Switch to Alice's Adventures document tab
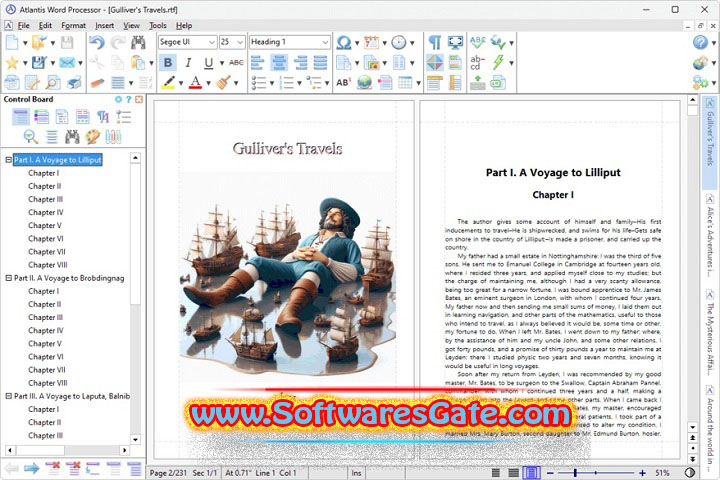This screenshot has height=480, width=720. [710, 236]
